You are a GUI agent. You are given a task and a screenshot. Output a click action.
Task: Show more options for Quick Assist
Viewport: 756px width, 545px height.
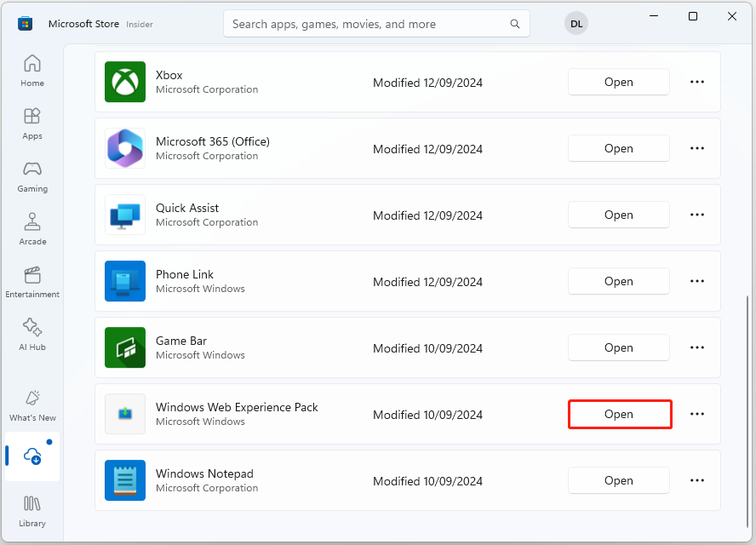[697, 215]
